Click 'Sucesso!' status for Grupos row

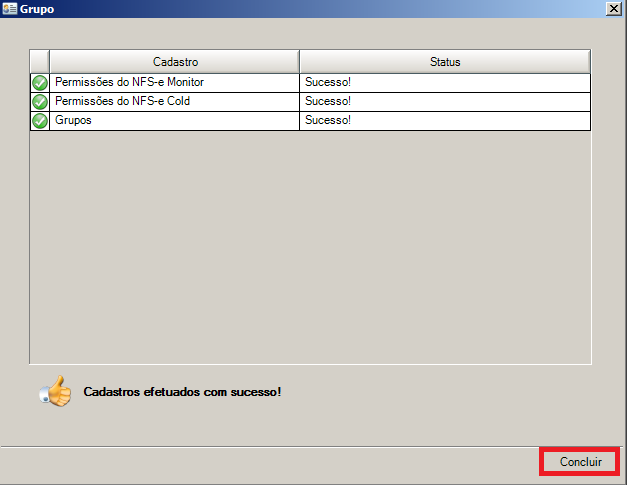pos(445,121)
